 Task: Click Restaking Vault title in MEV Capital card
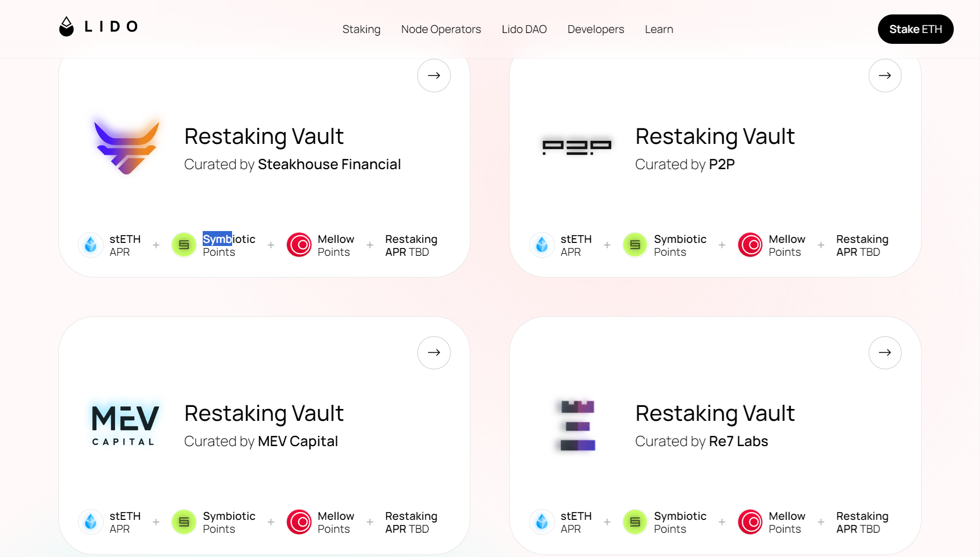(264, 414)
